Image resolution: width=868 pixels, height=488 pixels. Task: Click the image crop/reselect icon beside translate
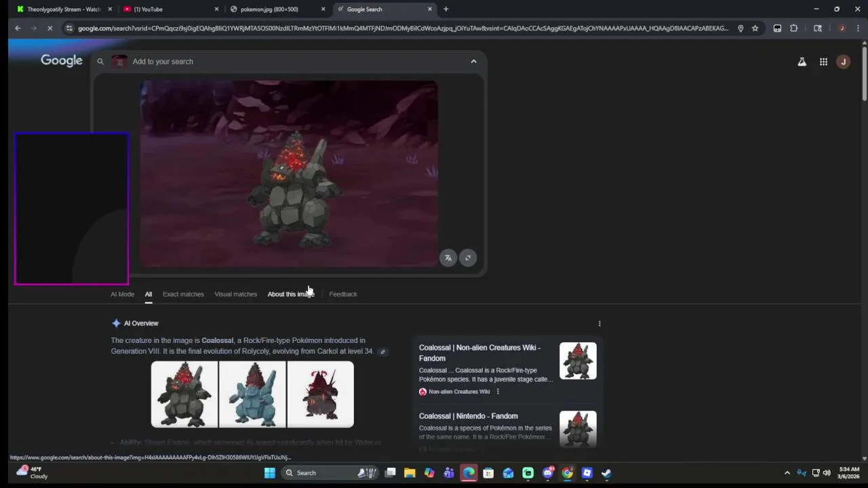click(x=468, y=258)
